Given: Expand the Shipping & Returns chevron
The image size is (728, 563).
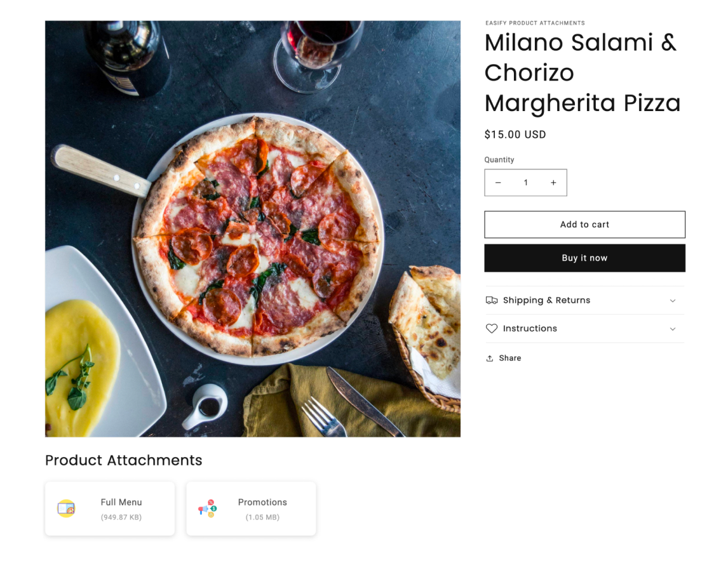Looking at the screenshot, I should (673, 301).
